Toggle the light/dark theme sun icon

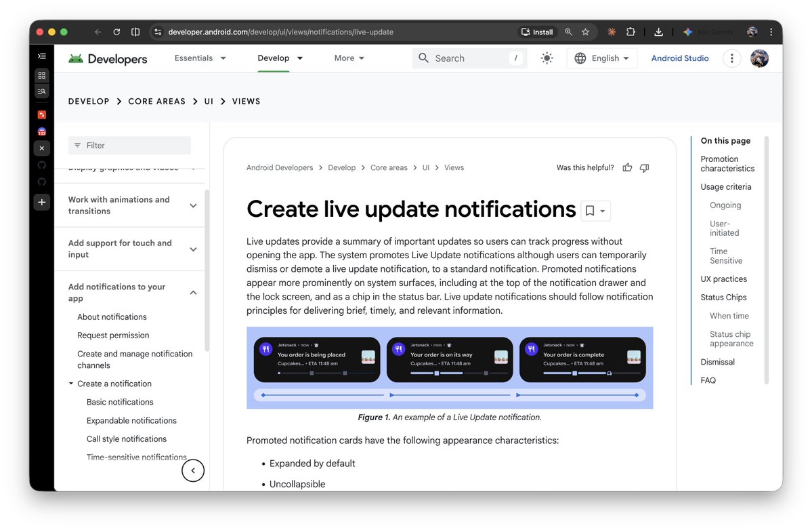[x=547, y=58]
